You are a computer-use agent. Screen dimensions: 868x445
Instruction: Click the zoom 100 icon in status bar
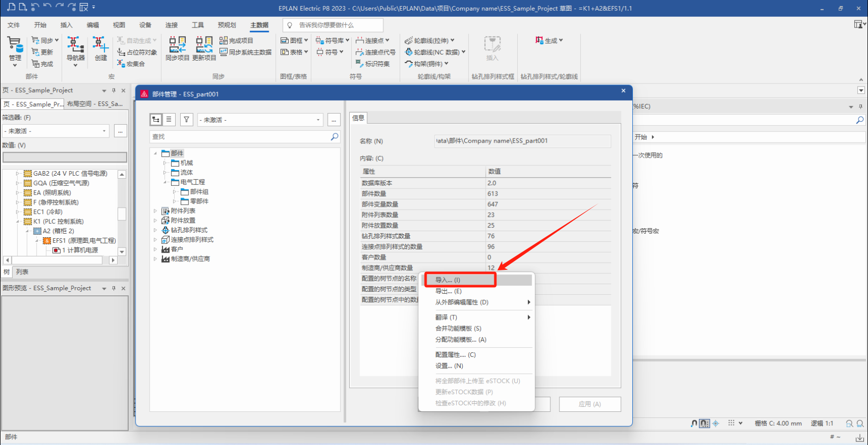point(860,423)
